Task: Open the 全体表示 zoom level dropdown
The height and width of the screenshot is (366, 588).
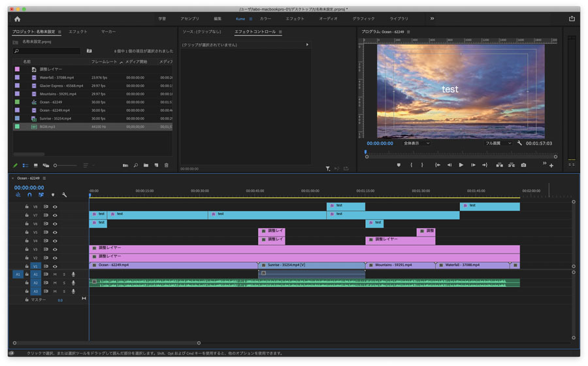Action: pyautogui.click(x=416, y=143)
